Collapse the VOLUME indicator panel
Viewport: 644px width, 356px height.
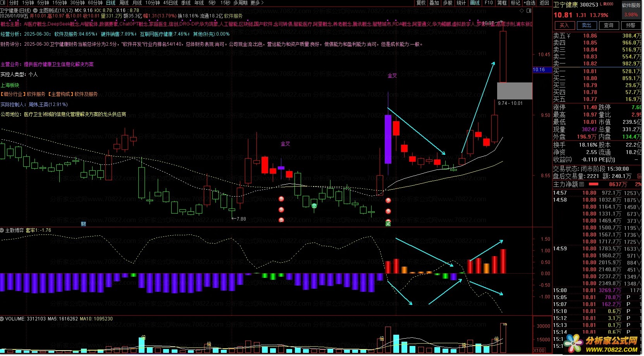click(x=2, y=319)
